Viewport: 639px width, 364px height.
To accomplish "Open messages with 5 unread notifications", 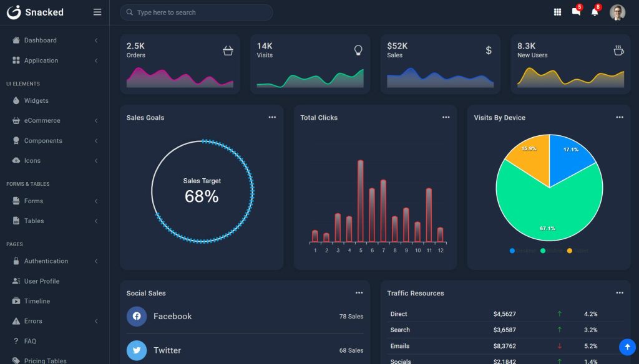I will (576, 11).
